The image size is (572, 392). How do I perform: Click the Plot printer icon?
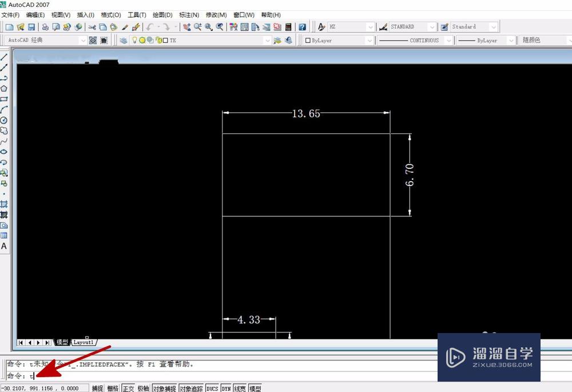point(45,27)
